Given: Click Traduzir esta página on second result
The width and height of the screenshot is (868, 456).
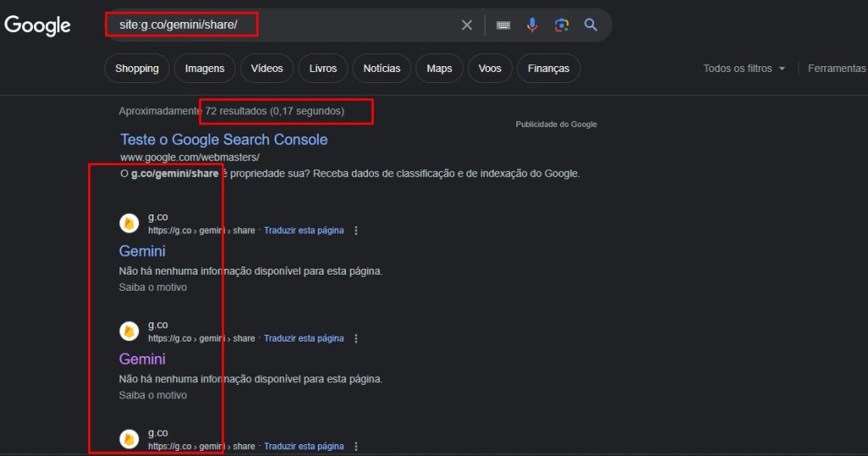Looking at the screenshot, I should click(x=304, y=338).
